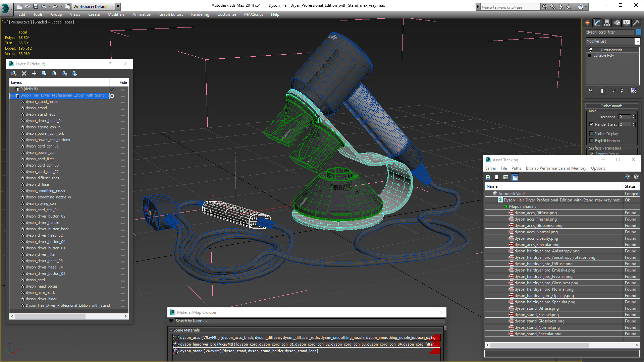644x362 pixels.
Task: Toggle Render Iters checkbox
Action: (592, 124)
